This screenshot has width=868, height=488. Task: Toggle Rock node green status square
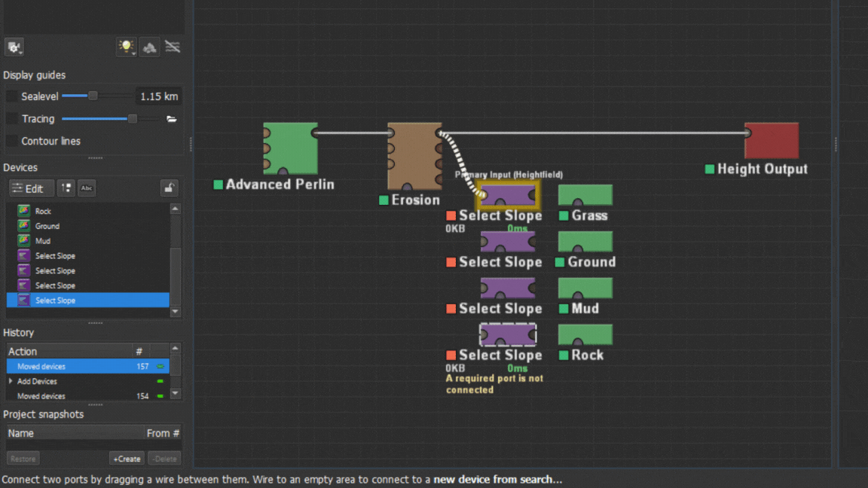point(564,355)
